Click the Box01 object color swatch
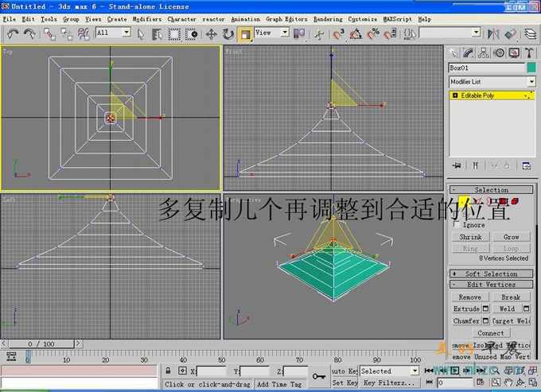 [531, 68]
